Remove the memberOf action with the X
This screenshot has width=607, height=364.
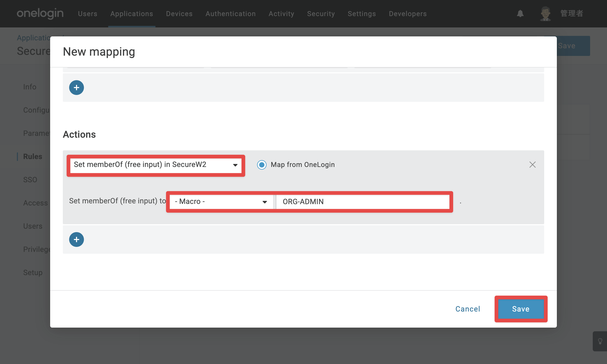click(533, 165)
